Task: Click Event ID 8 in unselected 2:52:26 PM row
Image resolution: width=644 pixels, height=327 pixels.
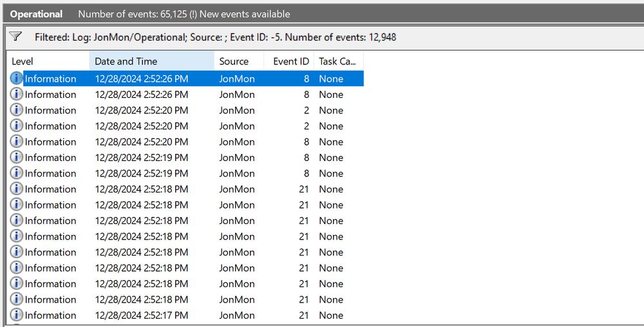Action: coord(307,95)
